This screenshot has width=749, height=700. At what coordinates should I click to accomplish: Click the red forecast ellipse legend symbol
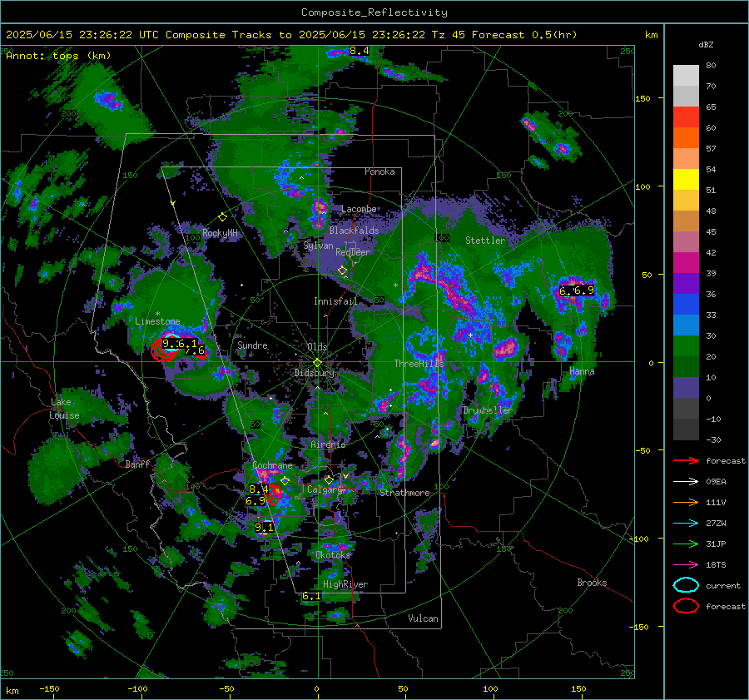click(686, 606)
